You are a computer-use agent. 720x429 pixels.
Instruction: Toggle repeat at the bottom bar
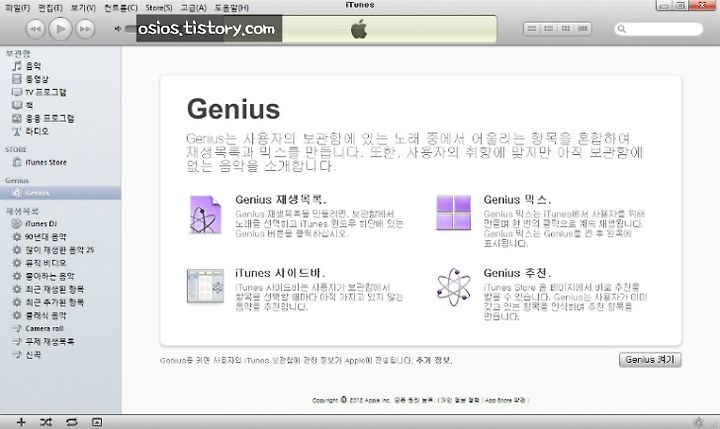coord(72,422)
